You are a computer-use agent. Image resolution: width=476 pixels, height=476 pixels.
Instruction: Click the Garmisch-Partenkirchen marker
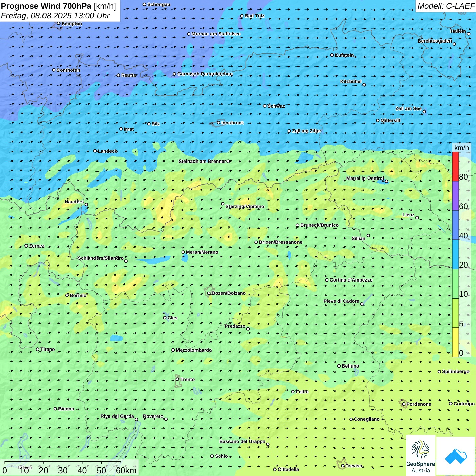click(174, 74)
